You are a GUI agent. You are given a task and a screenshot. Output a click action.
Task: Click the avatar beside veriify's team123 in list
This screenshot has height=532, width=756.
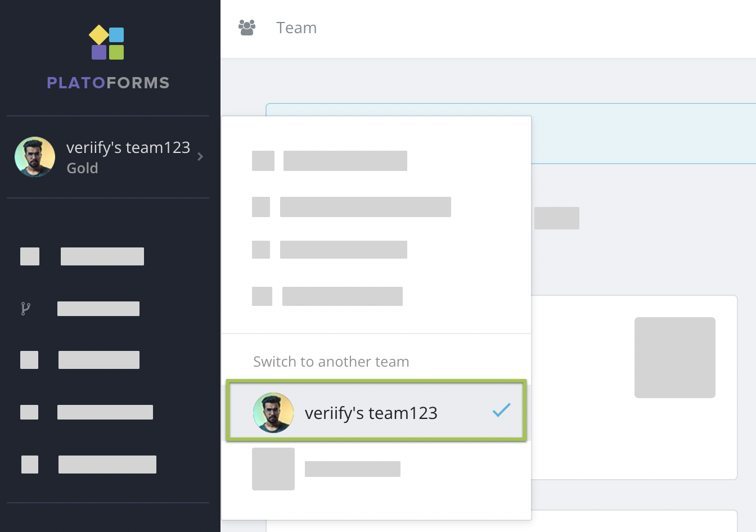tap(273, 413)
